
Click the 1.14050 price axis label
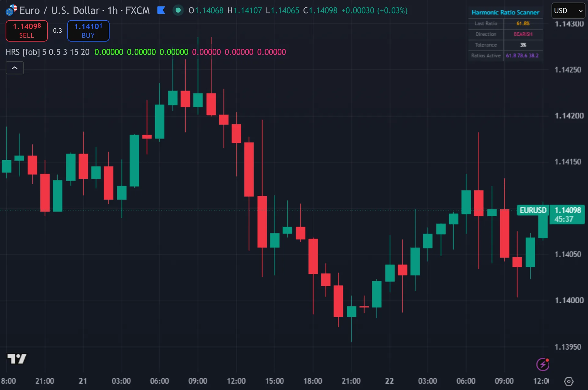click(568, 254)
